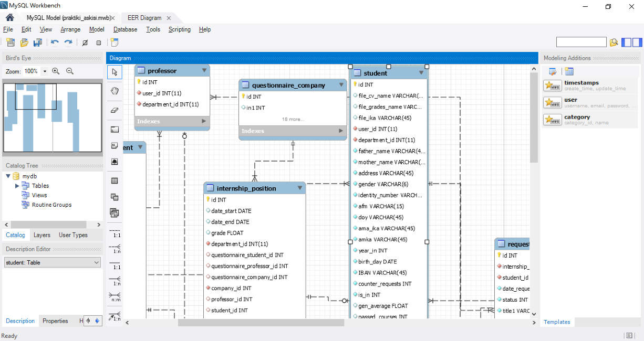Screen dimensions: 644x341
Task: Pick the 1:n existing columns relationship tool
Action: coord(115,316)
